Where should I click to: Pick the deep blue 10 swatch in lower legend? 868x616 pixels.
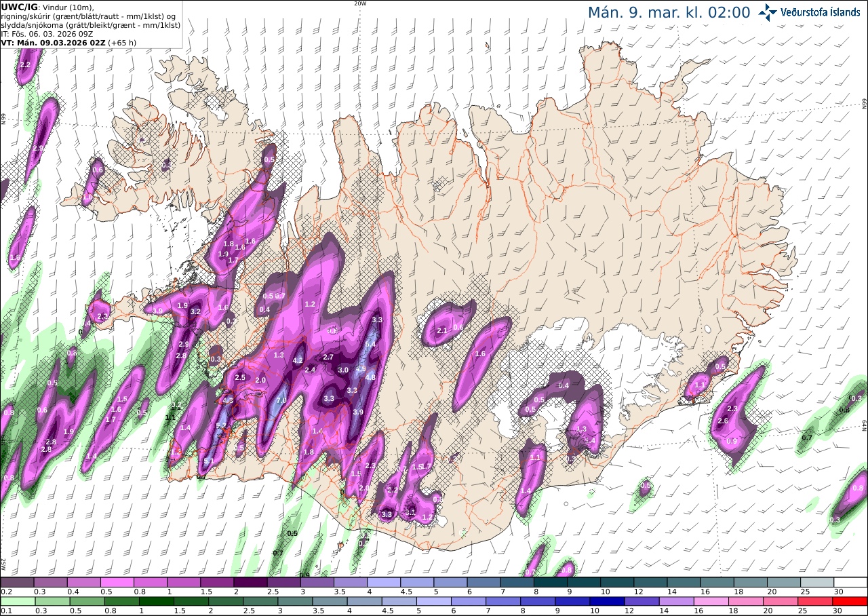[608, 601]
